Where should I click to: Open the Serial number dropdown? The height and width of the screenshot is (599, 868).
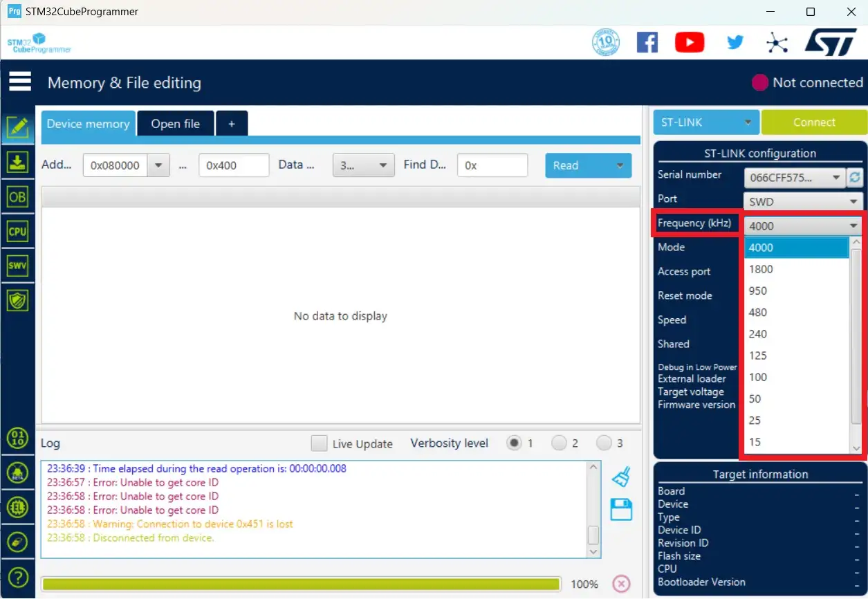coord(795,177)
